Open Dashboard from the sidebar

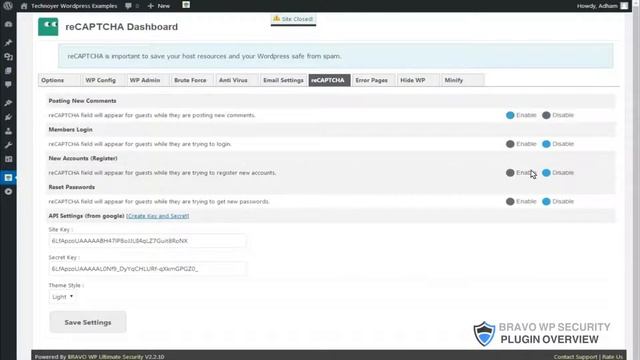coord(8,24)
